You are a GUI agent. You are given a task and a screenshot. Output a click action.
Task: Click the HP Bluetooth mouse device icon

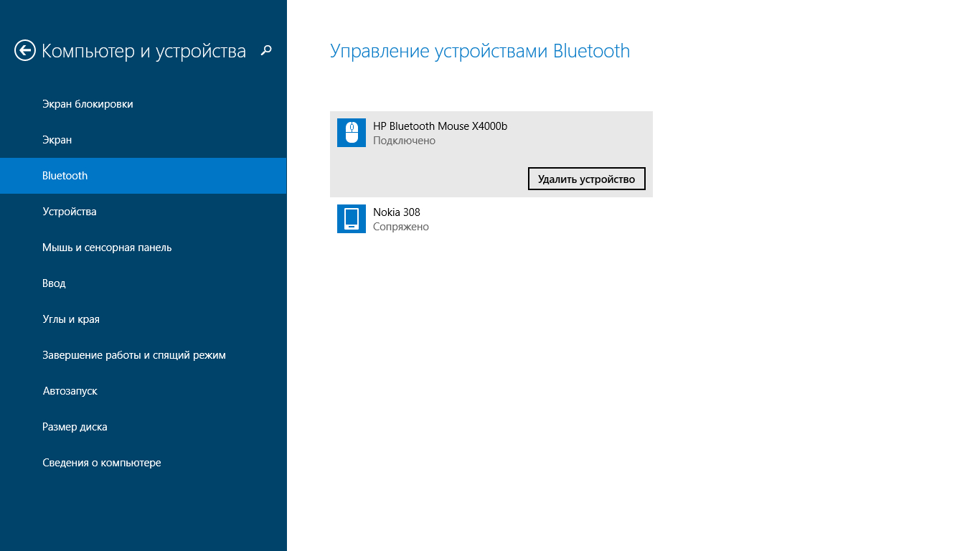[352, 133]
